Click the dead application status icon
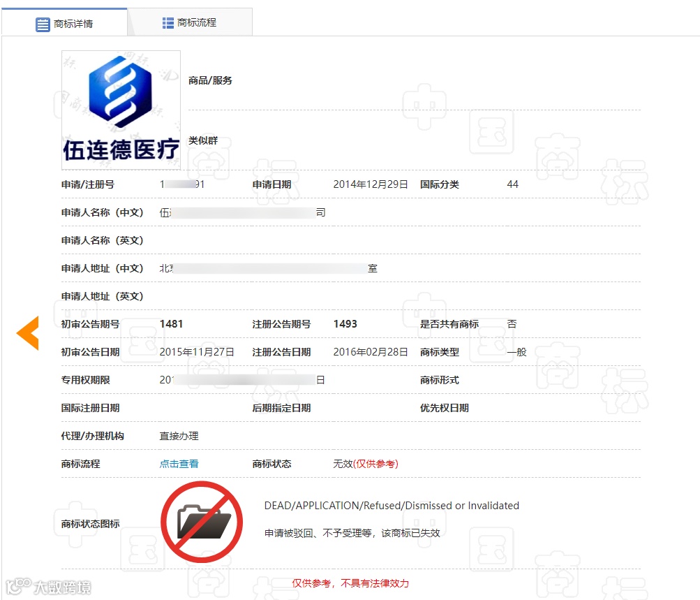 (201, 522)
